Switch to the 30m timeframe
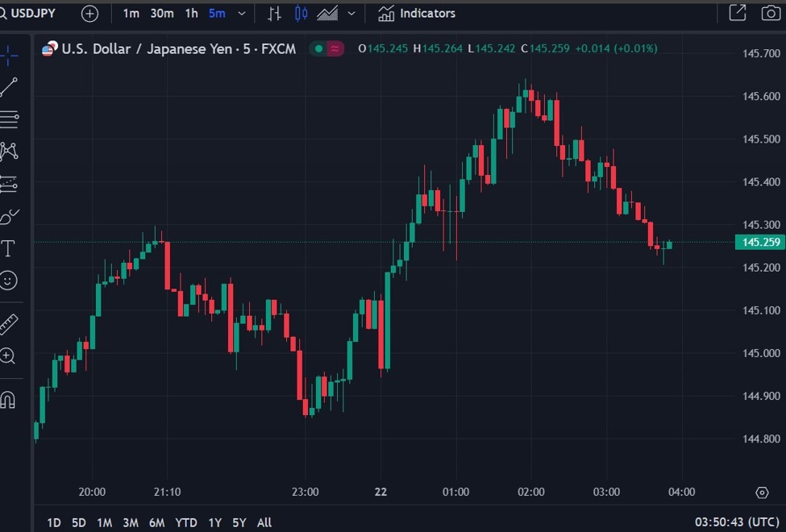This screenshot has width=786, height=532. [x=161, y=14]
